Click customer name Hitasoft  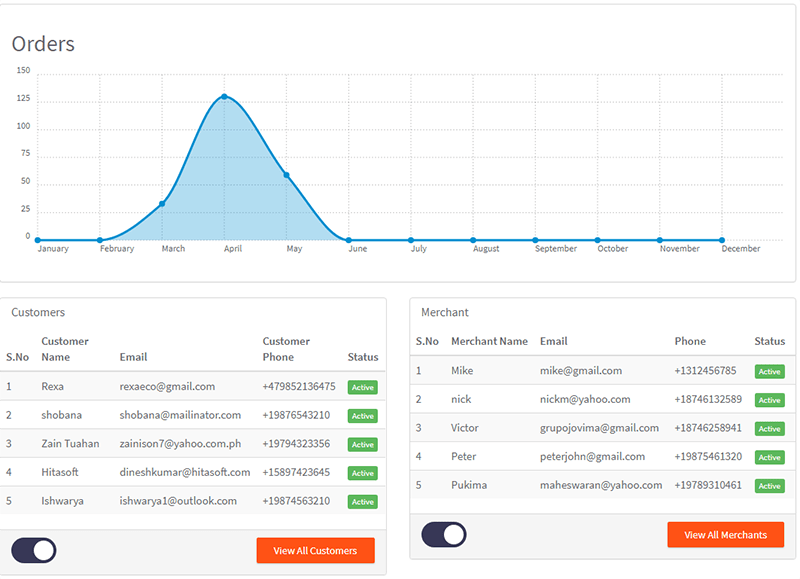point(60,472)
